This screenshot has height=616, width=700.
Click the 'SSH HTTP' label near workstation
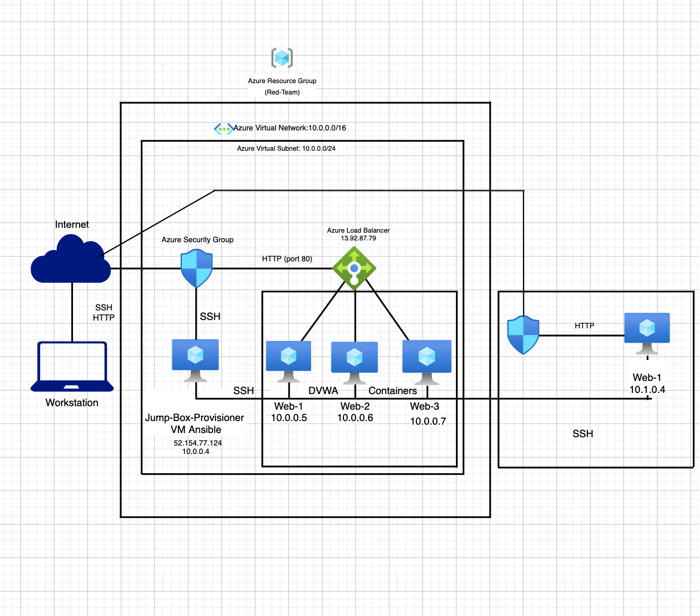104,312
